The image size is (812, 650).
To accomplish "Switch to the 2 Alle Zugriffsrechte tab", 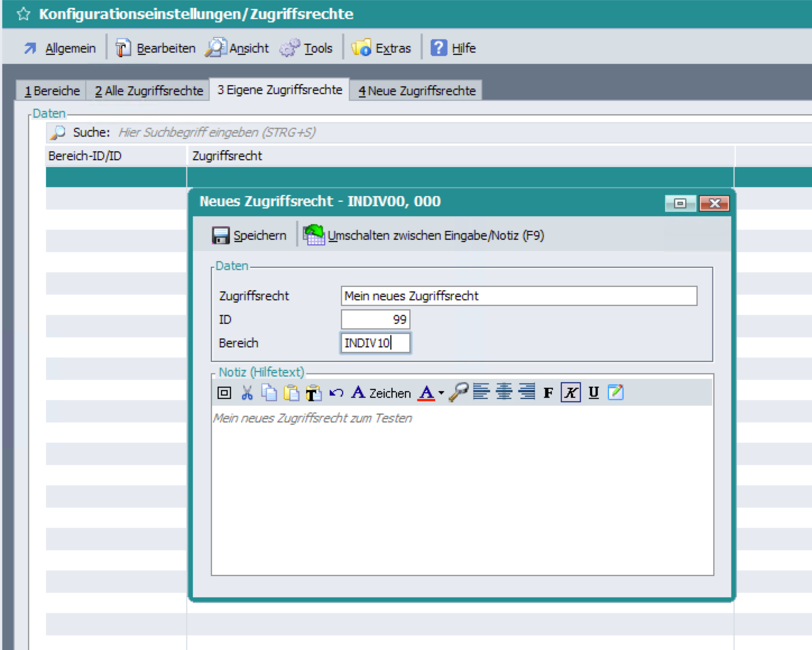I will [148, 91].
